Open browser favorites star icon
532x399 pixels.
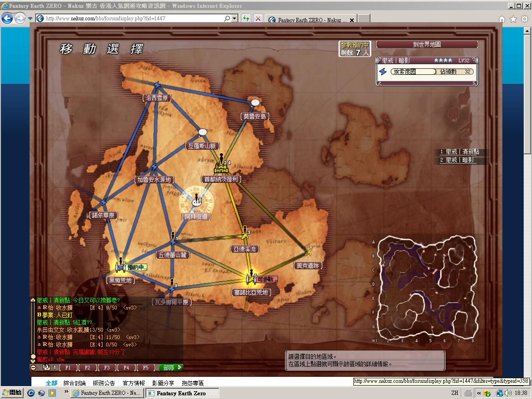click(513, 19)
